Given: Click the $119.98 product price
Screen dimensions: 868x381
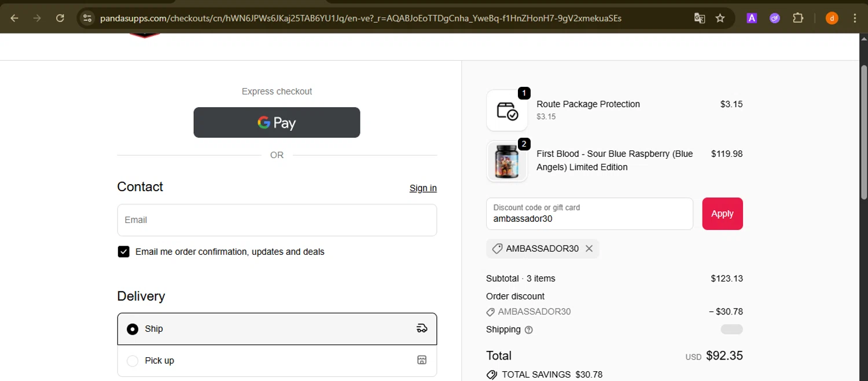Looking at the screenshot, I should [x=727, y=154].
